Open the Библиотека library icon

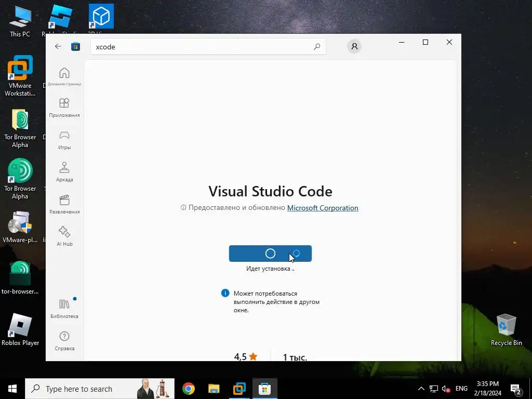[x=64, y=309]
